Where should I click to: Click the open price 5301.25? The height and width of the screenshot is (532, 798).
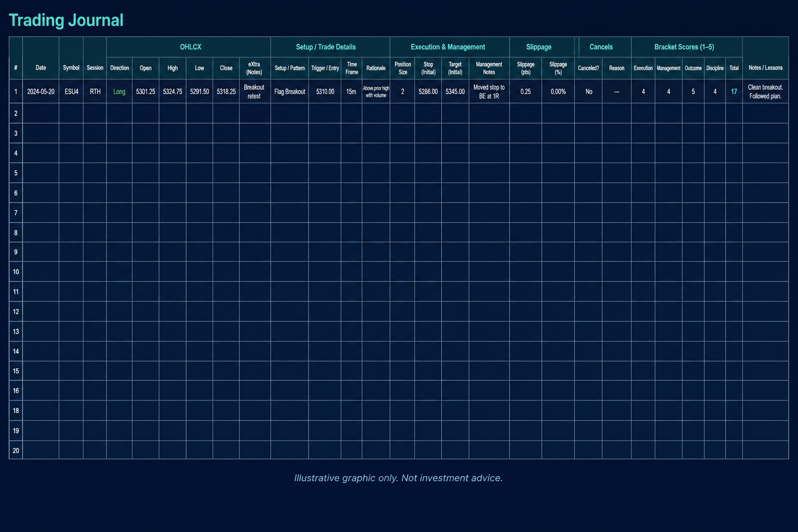[x=145, y=91]
